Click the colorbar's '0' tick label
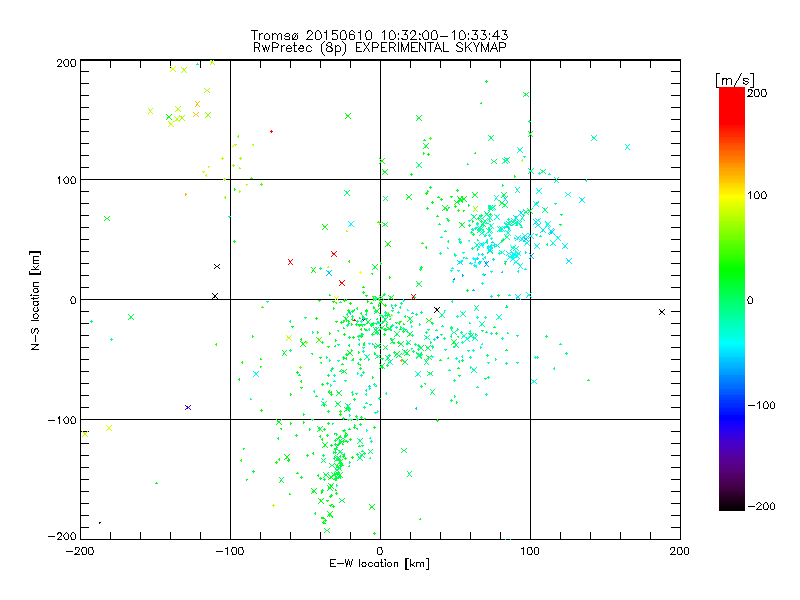Screen dimensions: 800x600 (x=750, y=300)
